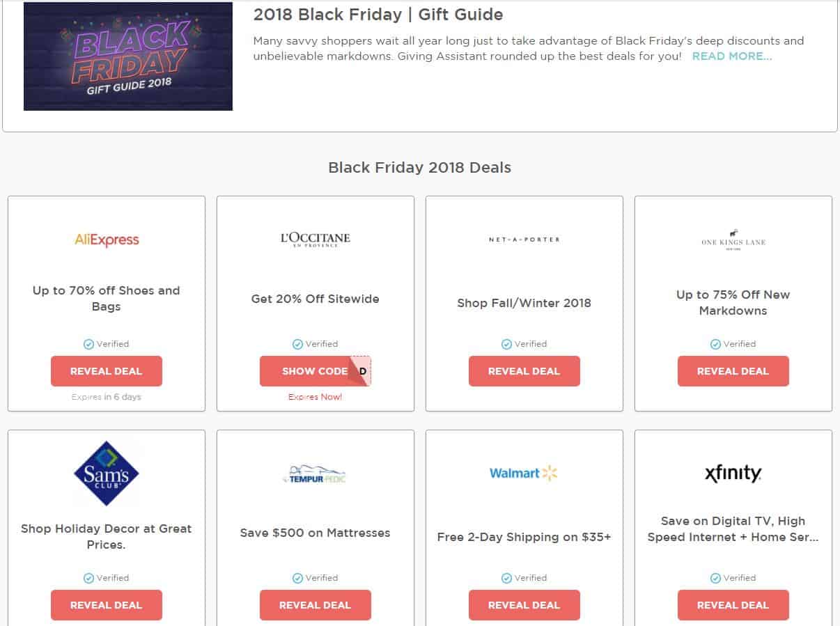Reveal the Tempur-Pedic mattresses deal
Image resolution: width=840 pixels, height=626 pixels.
[315, 605]
